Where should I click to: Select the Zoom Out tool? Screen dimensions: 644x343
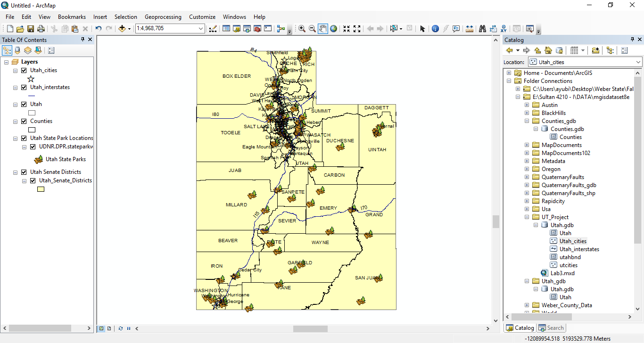[312, 29]
